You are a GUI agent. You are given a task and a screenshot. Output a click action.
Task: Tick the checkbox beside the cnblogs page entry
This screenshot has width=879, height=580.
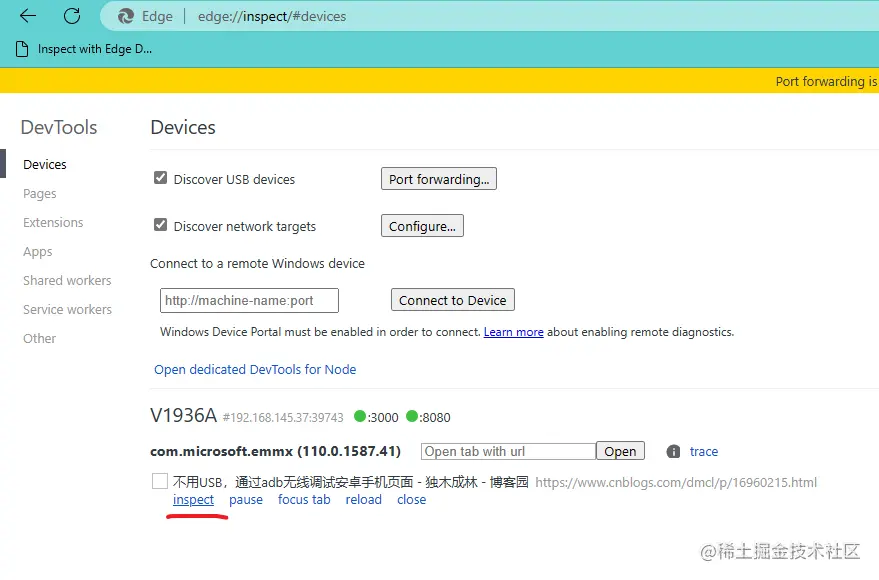coord(160,481)
